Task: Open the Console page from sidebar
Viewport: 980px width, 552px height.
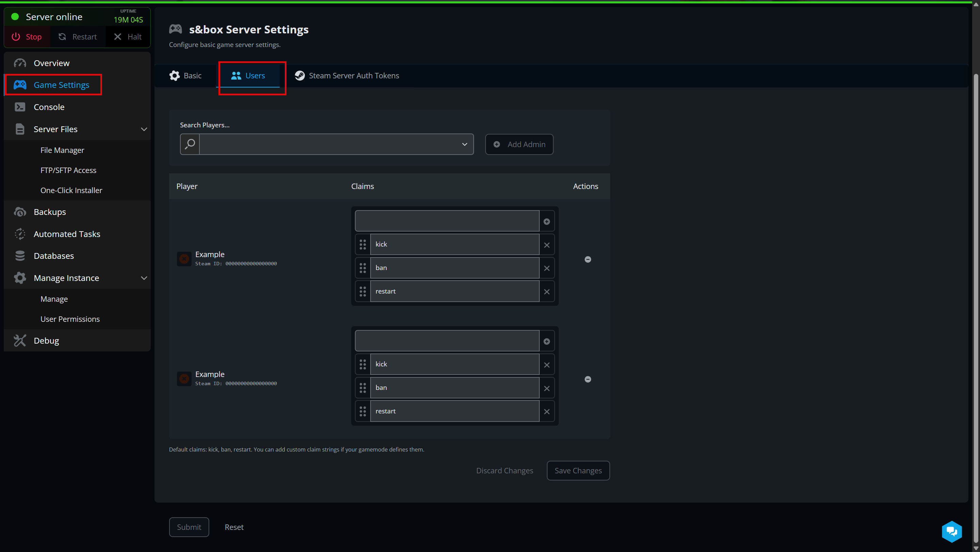Action: [x=49, y=107]
